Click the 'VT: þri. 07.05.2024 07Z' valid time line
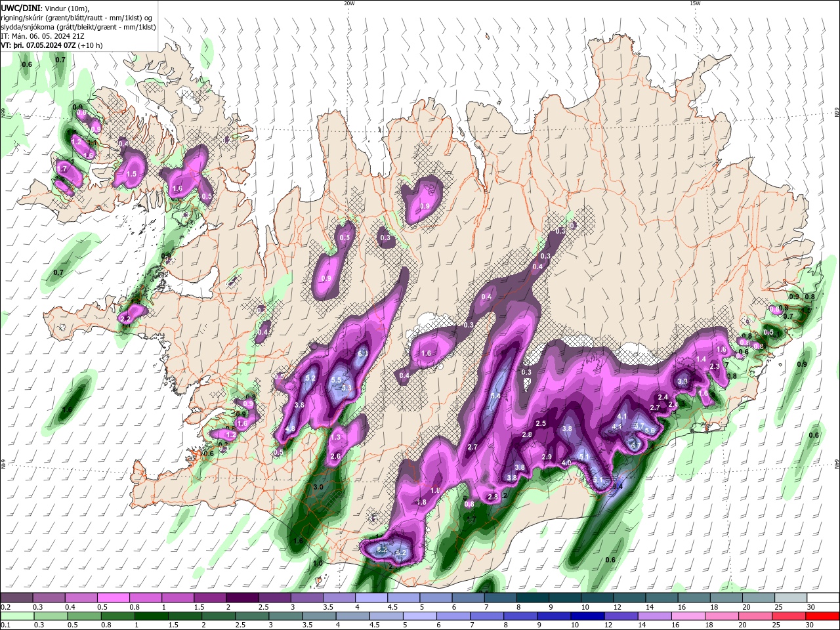This screenshot has height=630, width=840. tap(38, 45)
